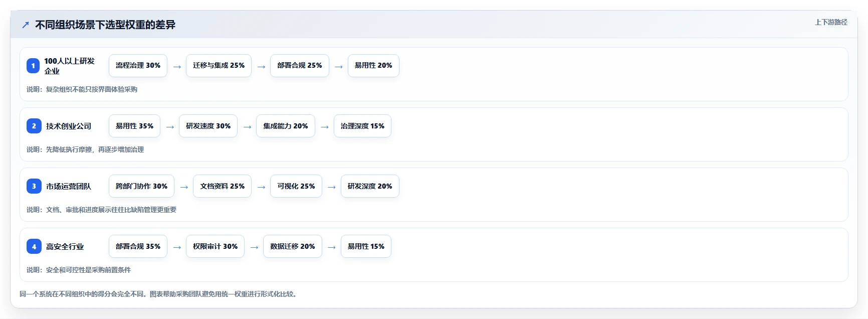Viewport: 868px width, 319px height.
Task: Choose the 部署合规 35% chip
Action: [x=138, y=246]
